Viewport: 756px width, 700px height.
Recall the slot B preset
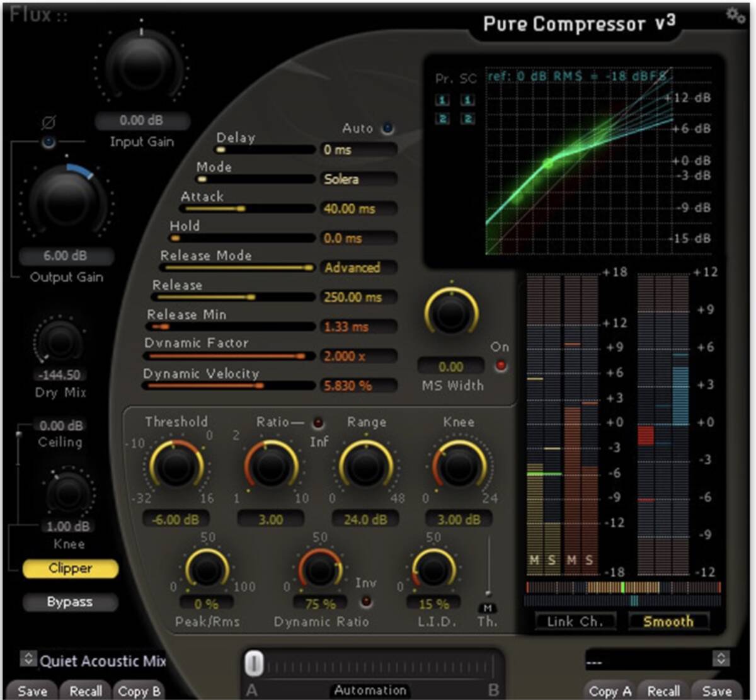(663, 691)
